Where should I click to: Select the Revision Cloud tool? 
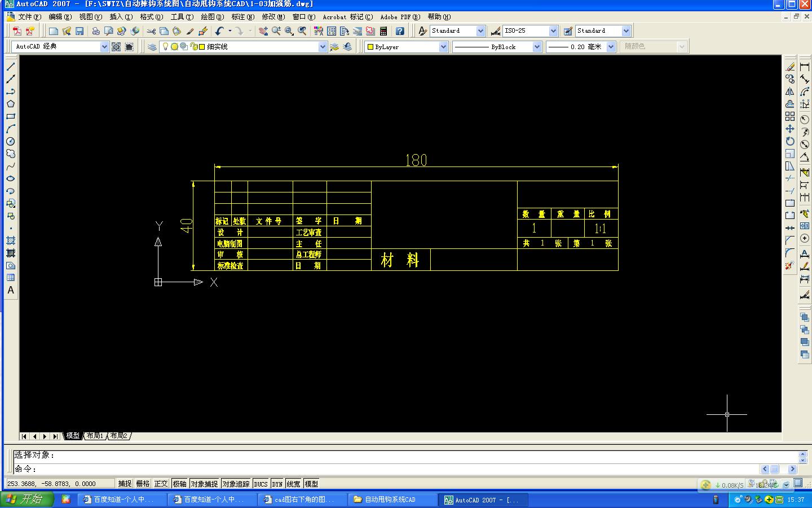pyautogui.click(x=11, y=154)
